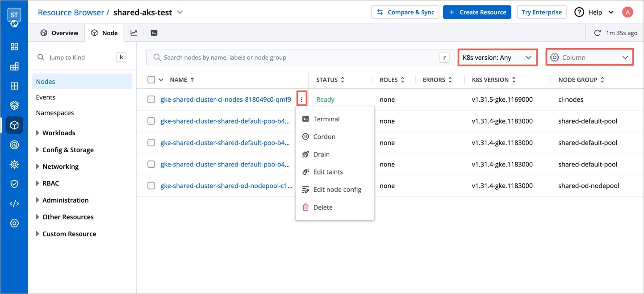Open the code icon in left sidebar
The height and width of the screenshot is (294, 644).
tap(14, 203)
